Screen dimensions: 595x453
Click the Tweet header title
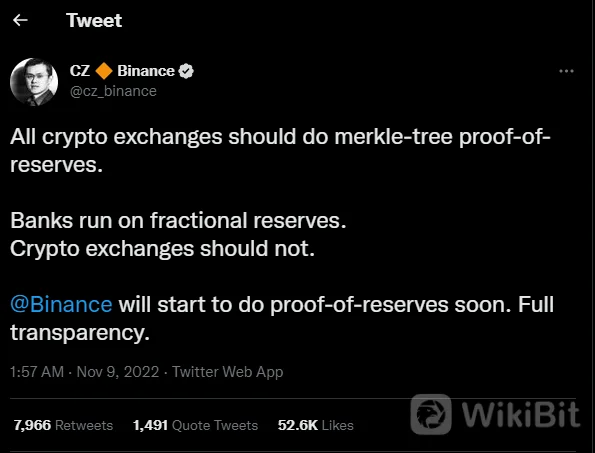pos(94,20)
